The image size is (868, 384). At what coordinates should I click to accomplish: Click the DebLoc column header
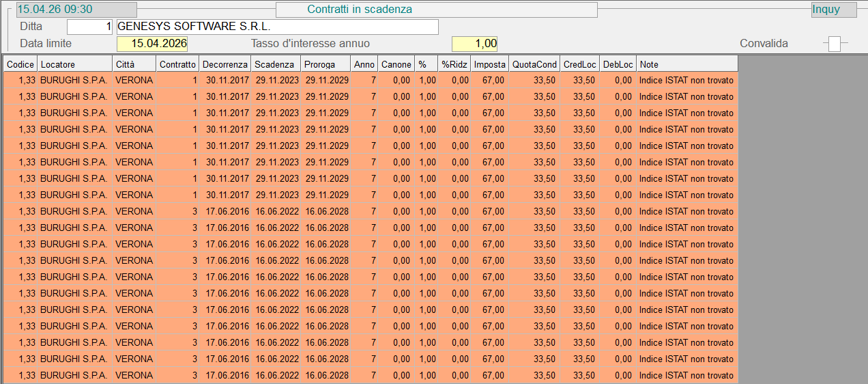point(618,64)
